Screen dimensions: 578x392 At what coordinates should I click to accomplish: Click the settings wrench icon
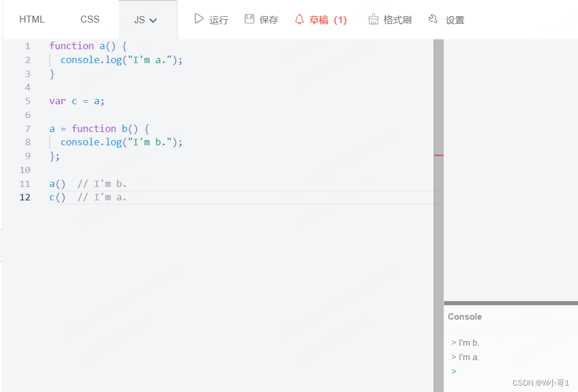(x=433, y=19)
